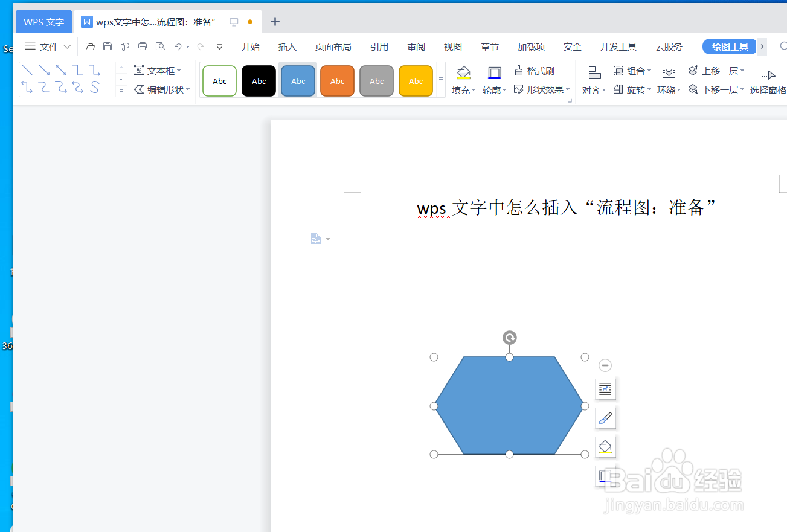Switch to the 插入 tab

[287, 46]
